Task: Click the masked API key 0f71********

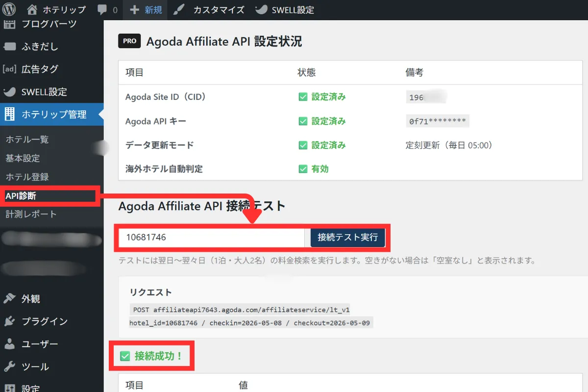Action: click(x=438, y=121)
